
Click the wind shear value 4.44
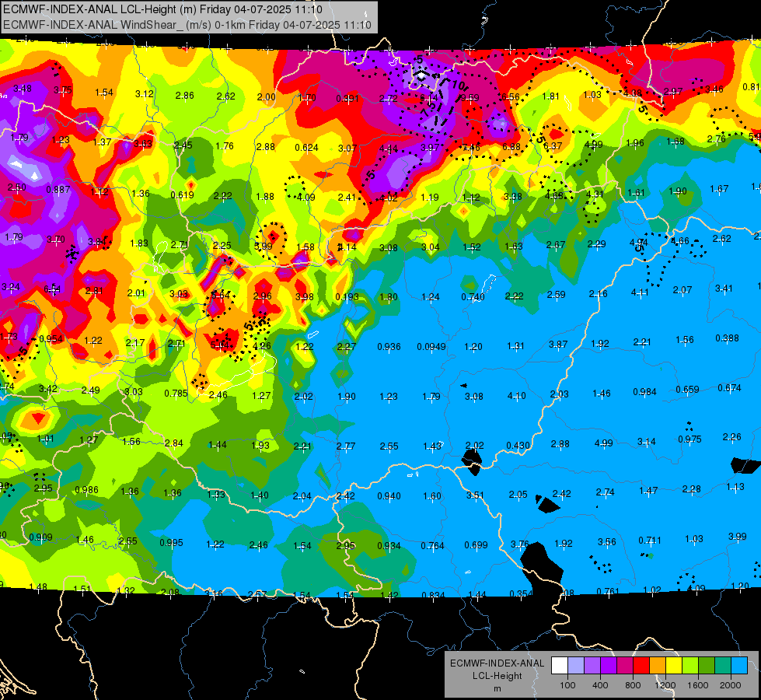(389, 148)
